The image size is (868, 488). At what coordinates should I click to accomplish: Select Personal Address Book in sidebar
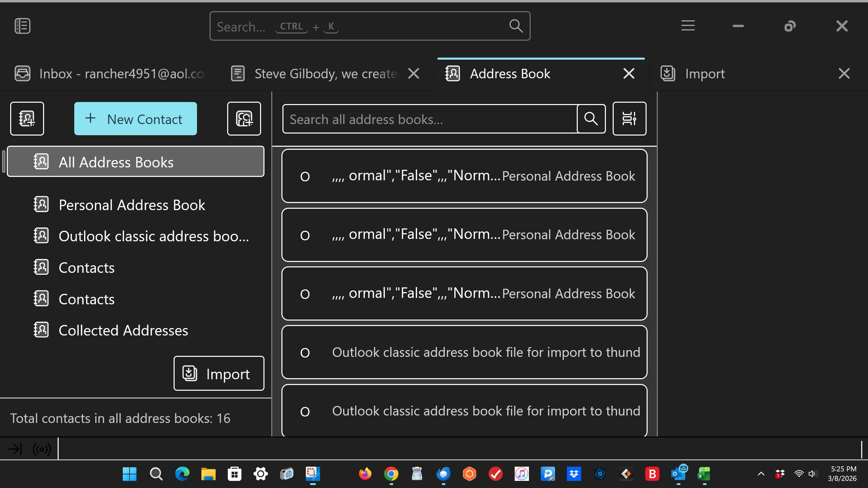132,205
